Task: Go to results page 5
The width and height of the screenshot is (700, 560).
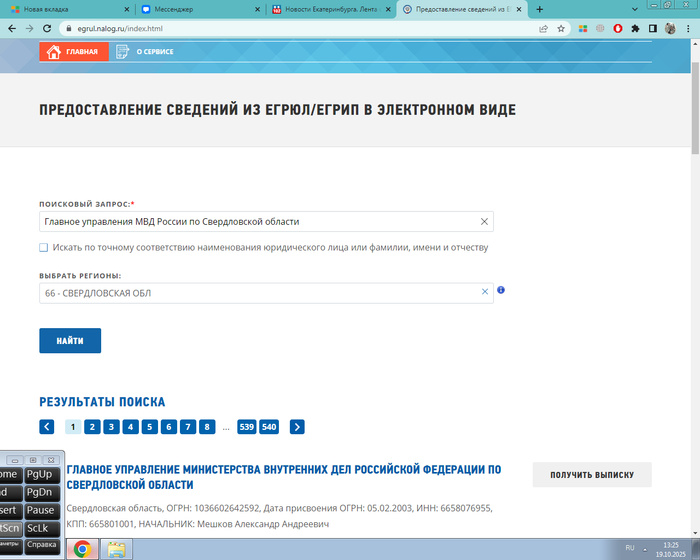Action: [150, 427]
